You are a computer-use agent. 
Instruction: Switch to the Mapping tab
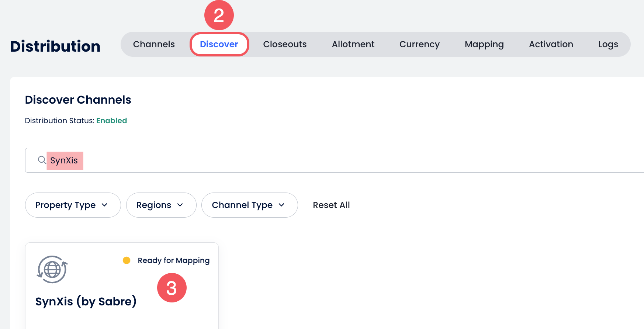coord(484,44)
